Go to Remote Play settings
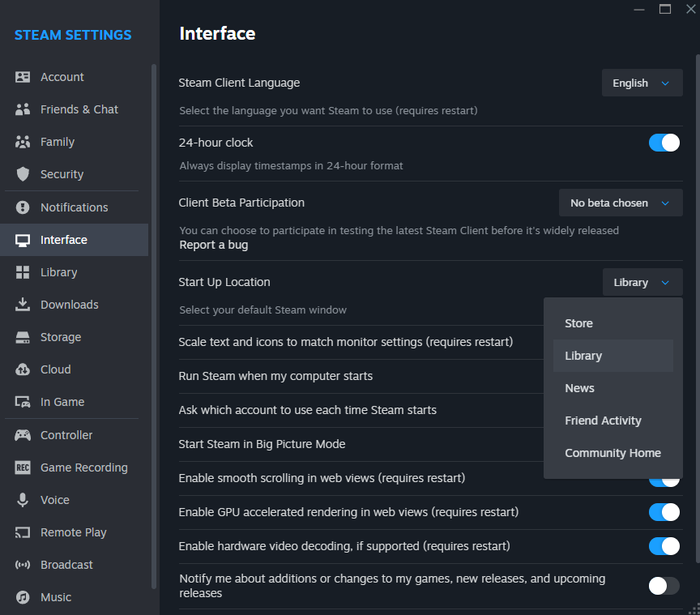700x615 pixels. (x=73, y=532)
